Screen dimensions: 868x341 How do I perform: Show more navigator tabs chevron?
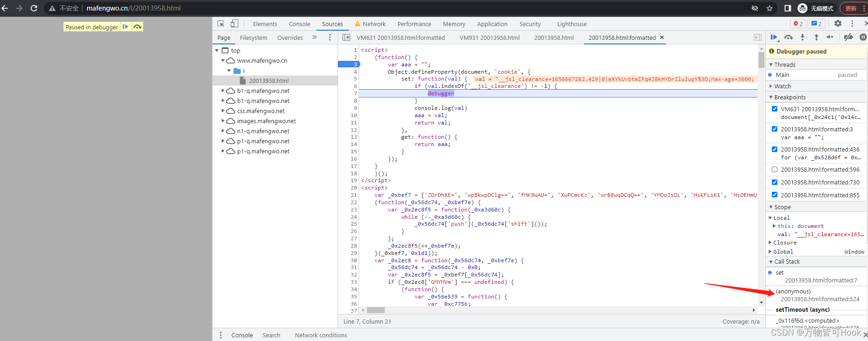[x=315, y=38]
